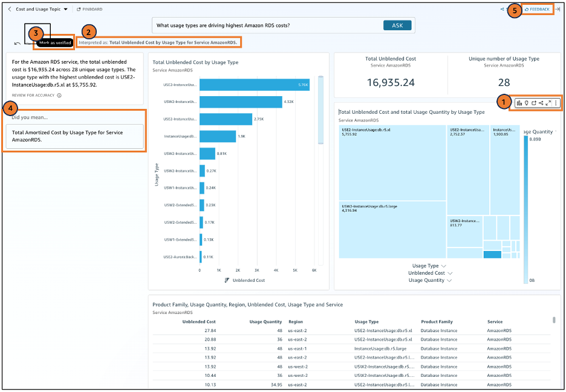Click the Mark as verified button
This screenshot has height=392, width=566.
pos(54,44)
